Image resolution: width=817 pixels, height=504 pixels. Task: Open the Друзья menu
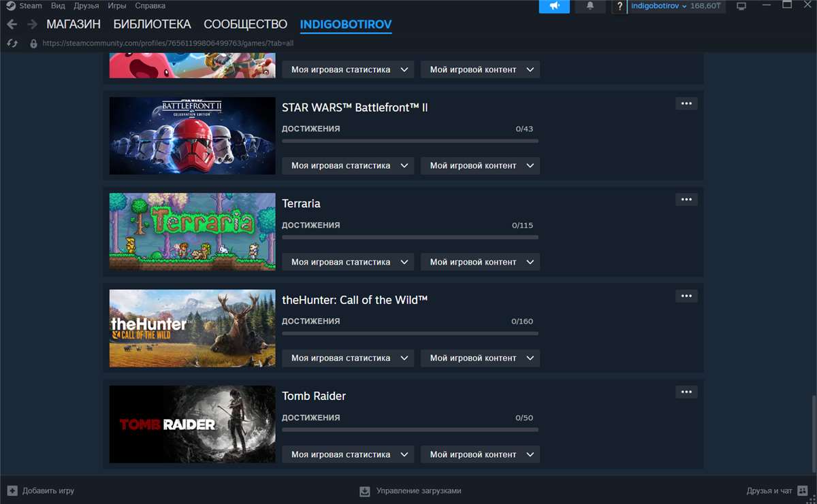[x=86, y=5]
